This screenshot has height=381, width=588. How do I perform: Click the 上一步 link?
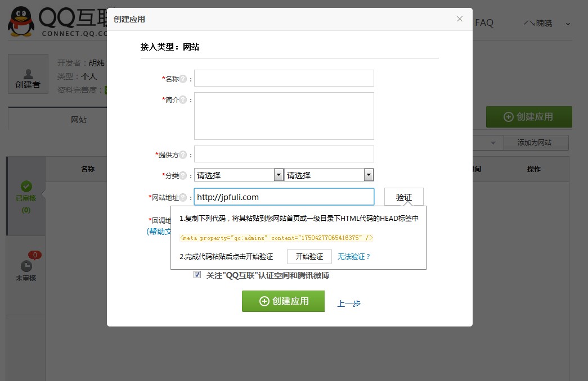349,303
